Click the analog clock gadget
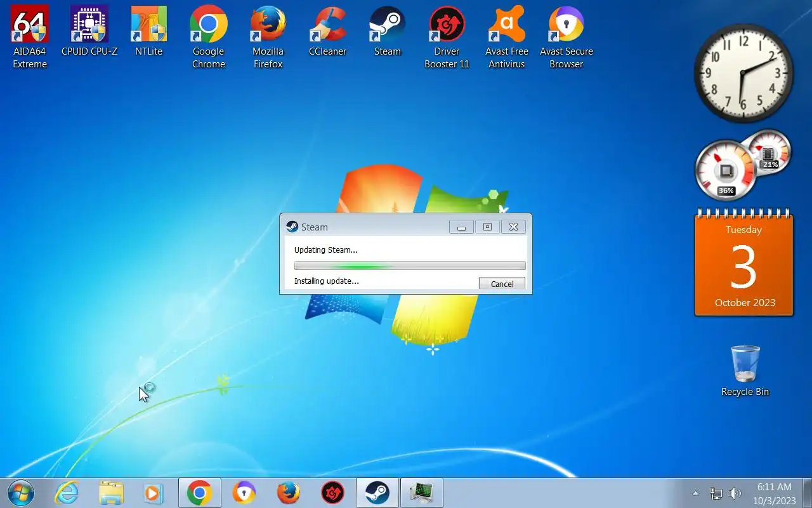The width and height of the screenshot is (812, 508). [743, 73]
